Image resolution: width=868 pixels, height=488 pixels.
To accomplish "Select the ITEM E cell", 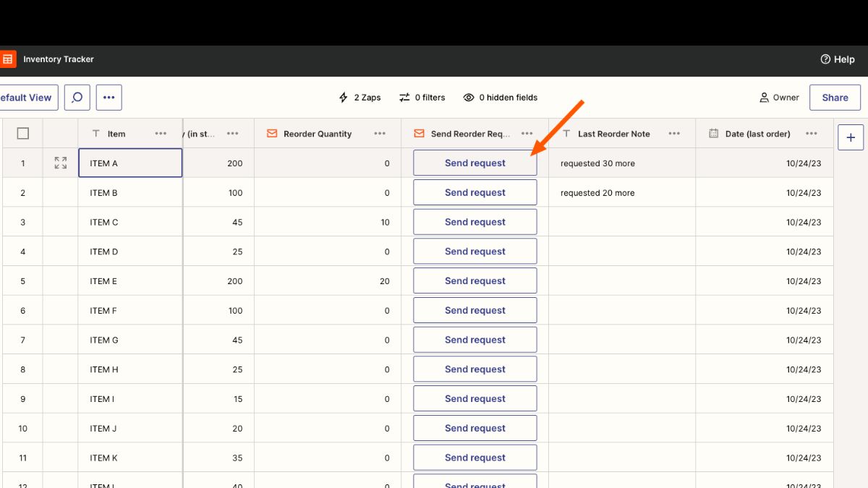I will 130,281.
